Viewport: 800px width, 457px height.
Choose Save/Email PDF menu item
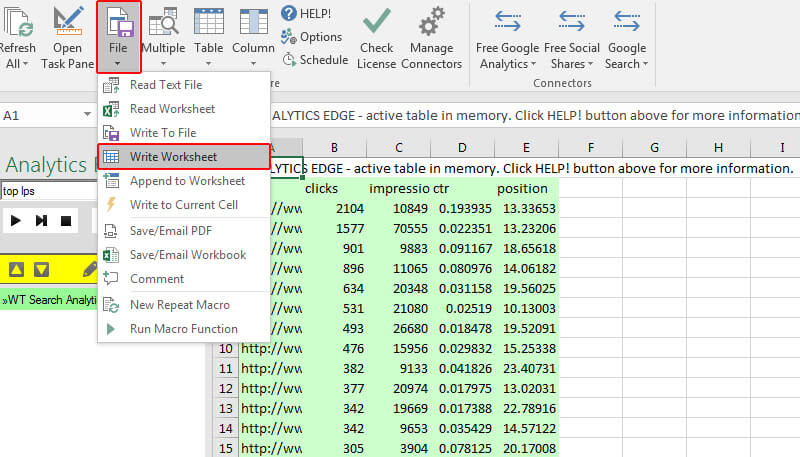tap(184, 231)
